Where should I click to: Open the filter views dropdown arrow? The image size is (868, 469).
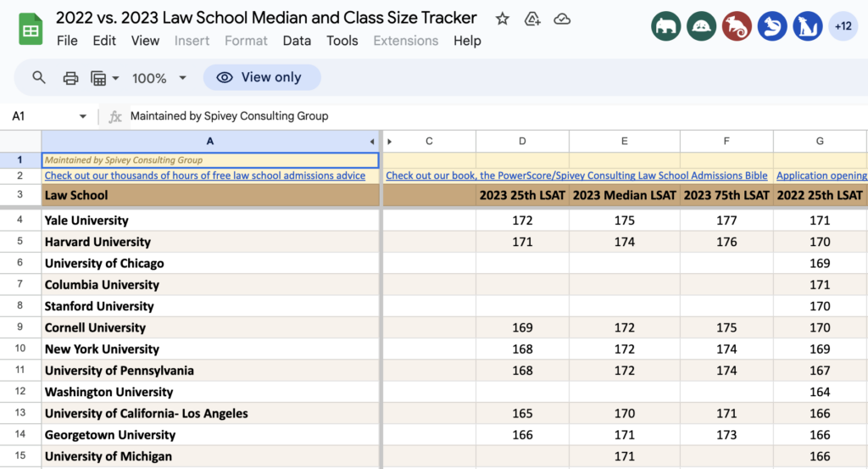(115, 78)
